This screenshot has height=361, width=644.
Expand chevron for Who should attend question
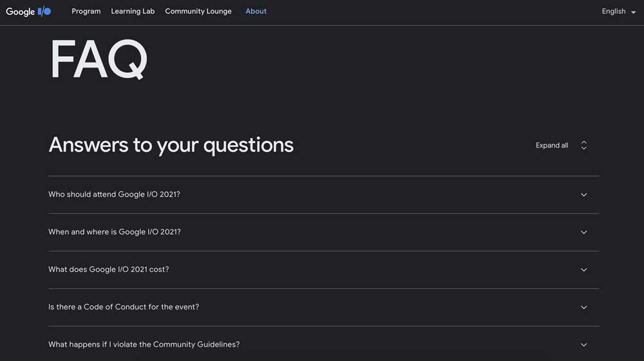(x=583, y=195)
